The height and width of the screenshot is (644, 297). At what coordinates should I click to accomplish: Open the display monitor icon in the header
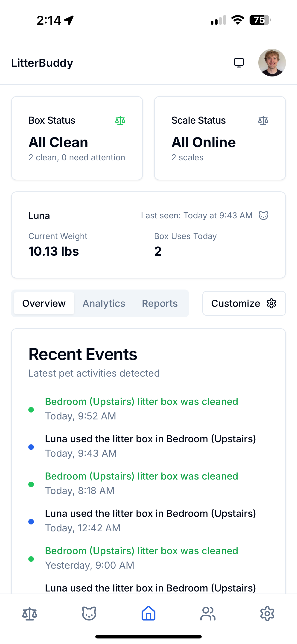pos(239,63)
